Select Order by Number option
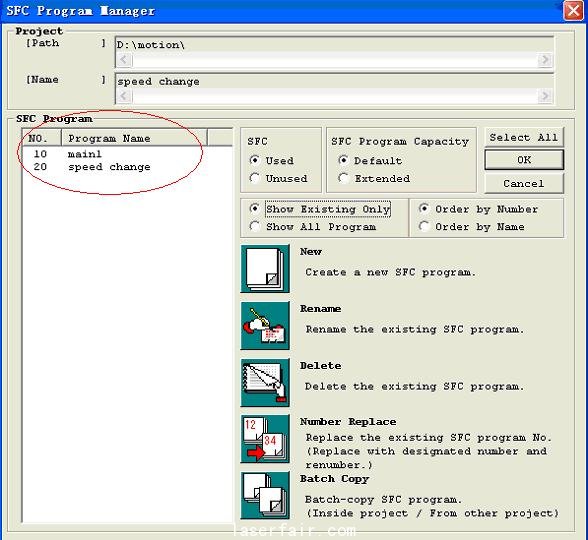 click(424, 208)
